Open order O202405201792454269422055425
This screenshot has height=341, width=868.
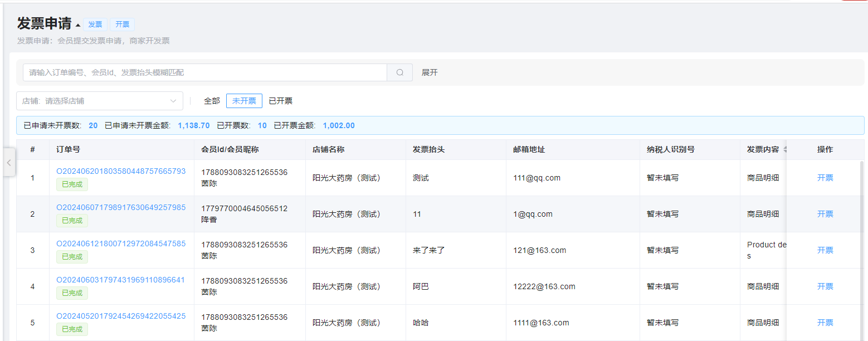click(121, 316)
